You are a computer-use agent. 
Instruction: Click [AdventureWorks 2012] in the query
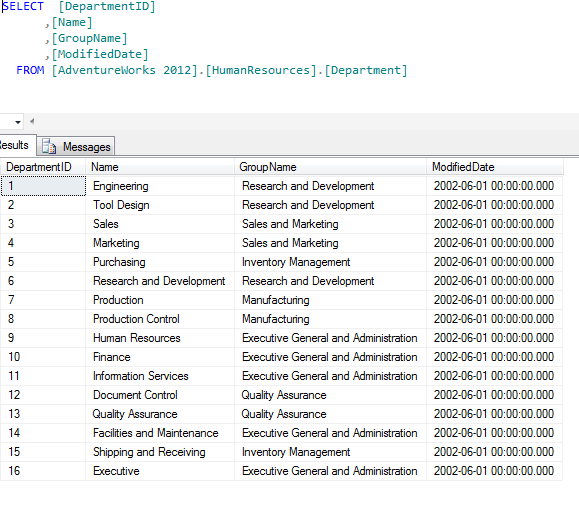[124, 70]
